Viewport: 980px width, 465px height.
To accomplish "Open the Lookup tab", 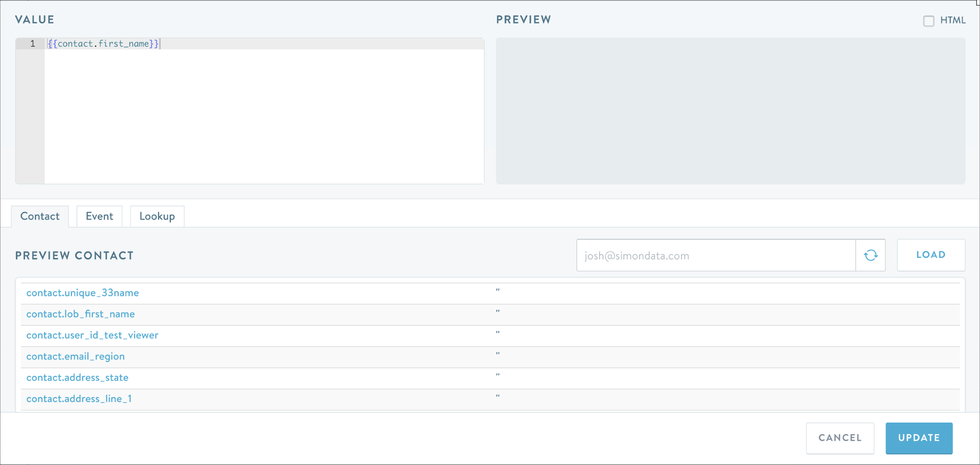I will point(157,216).
